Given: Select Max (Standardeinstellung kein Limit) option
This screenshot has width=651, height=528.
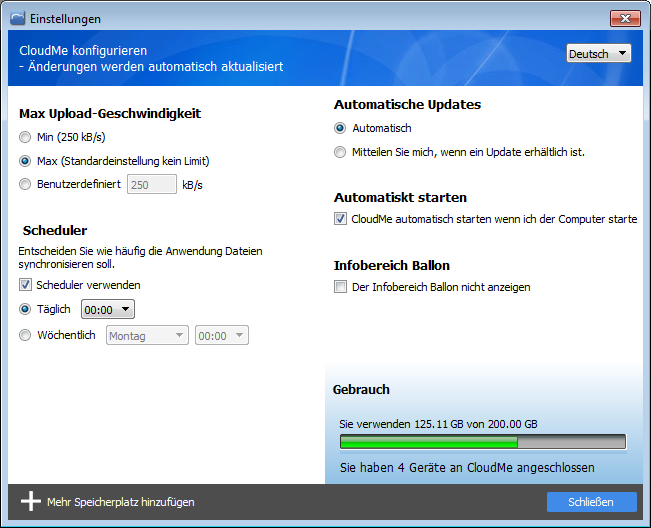Looking at the screenshot, I should coord(26,160).
